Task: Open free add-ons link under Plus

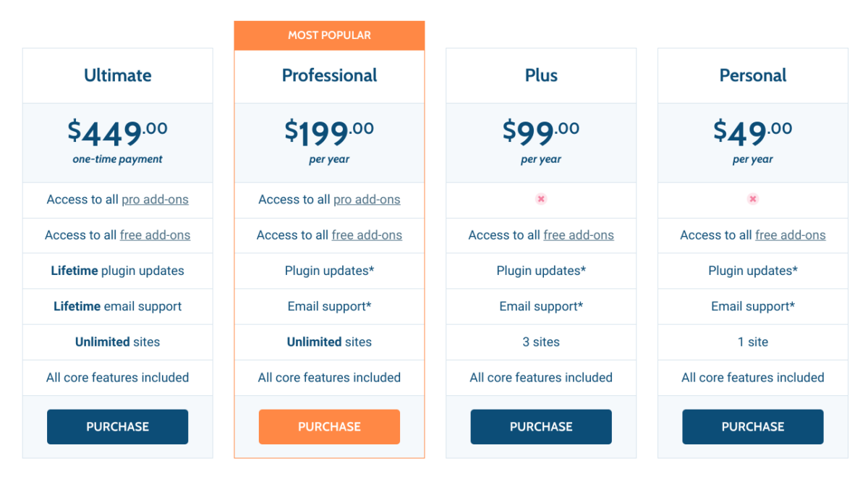Action: (579, 235)
